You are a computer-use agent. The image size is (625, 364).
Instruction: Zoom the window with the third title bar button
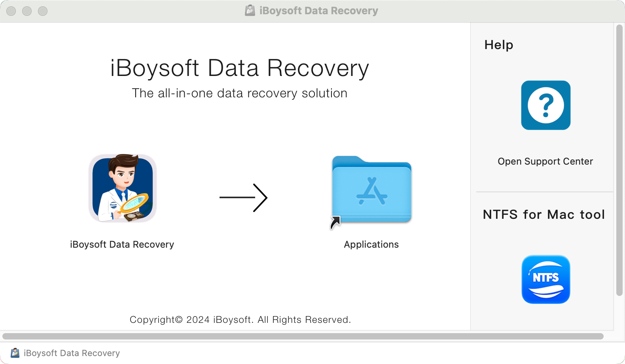tap(43, 11)
